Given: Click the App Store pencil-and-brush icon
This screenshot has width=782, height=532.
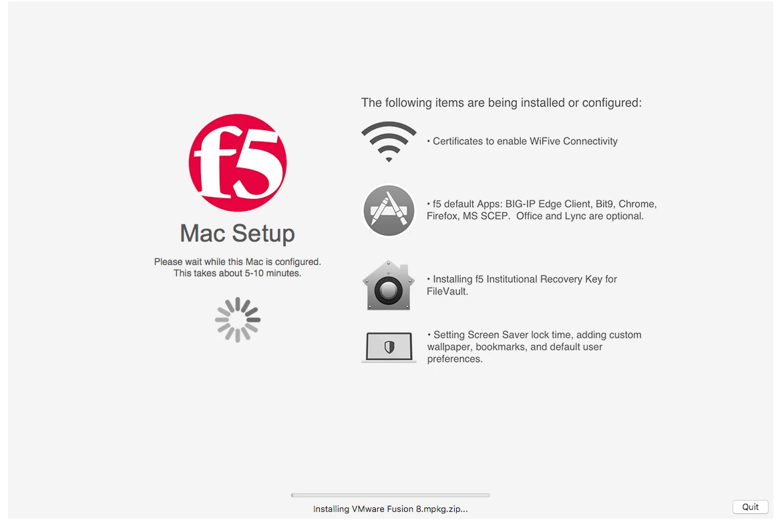Looking at the screenshot, I should (389, 210).
